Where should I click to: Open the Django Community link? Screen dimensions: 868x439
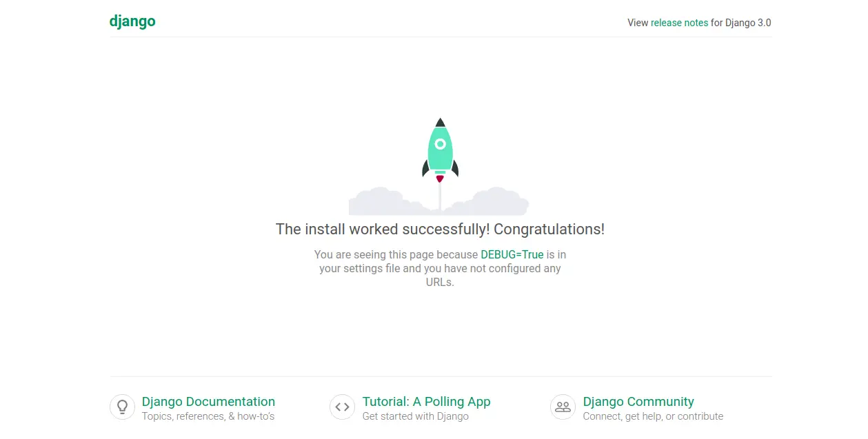(x=638, y=402)
